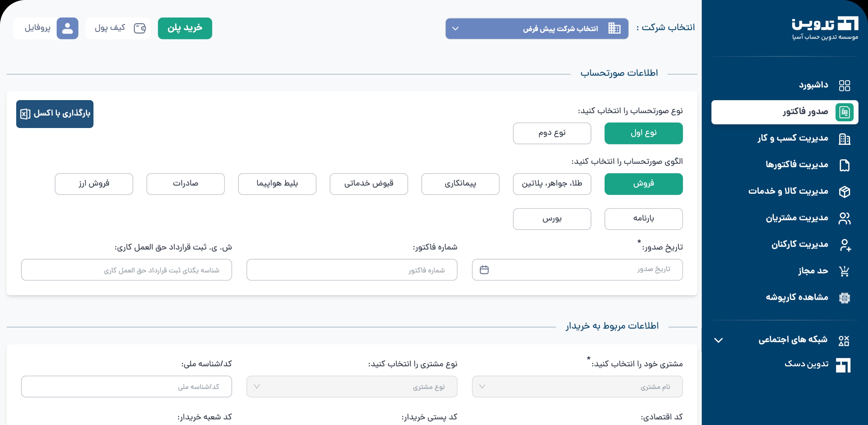Click the کیف پول wallet icon
The height and width of the screenshot is (425, 868).
pos(139,28)
